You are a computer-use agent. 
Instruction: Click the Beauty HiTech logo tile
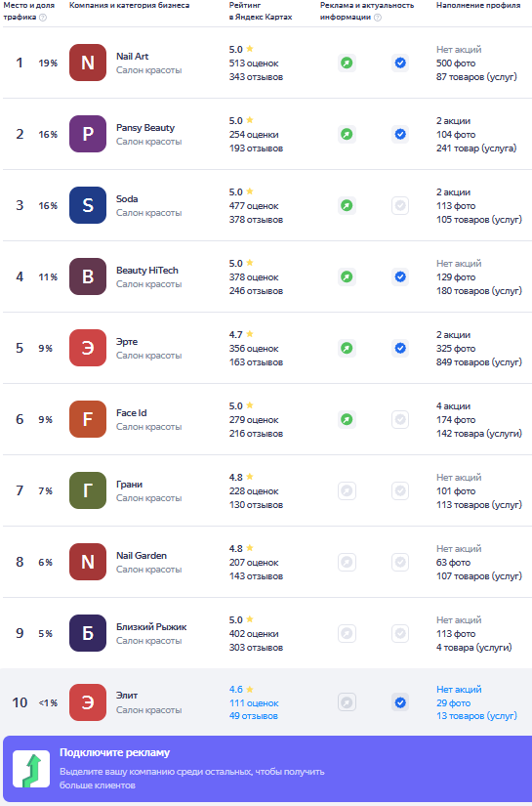point(88,276)
